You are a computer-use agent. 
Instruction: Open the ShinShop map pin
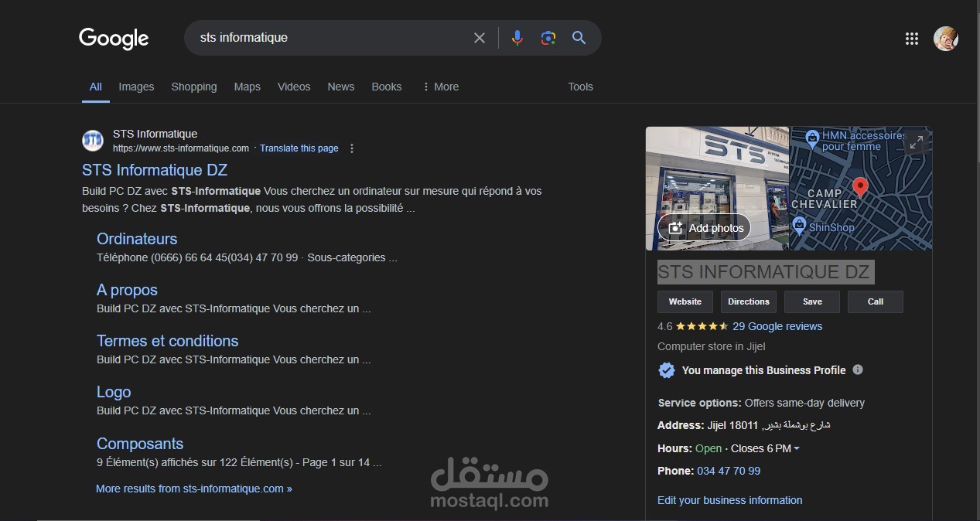pos(801,227)
